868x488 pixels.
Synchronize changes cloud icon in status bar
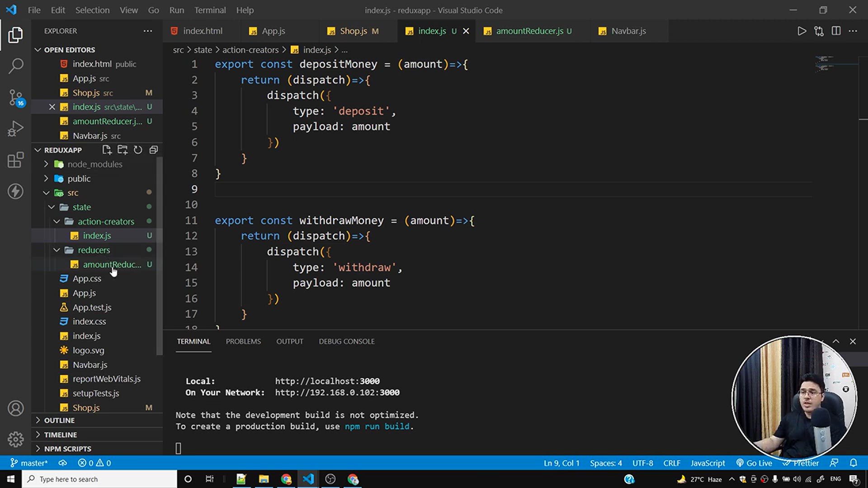pyautogui.click(x=63, y=463)
